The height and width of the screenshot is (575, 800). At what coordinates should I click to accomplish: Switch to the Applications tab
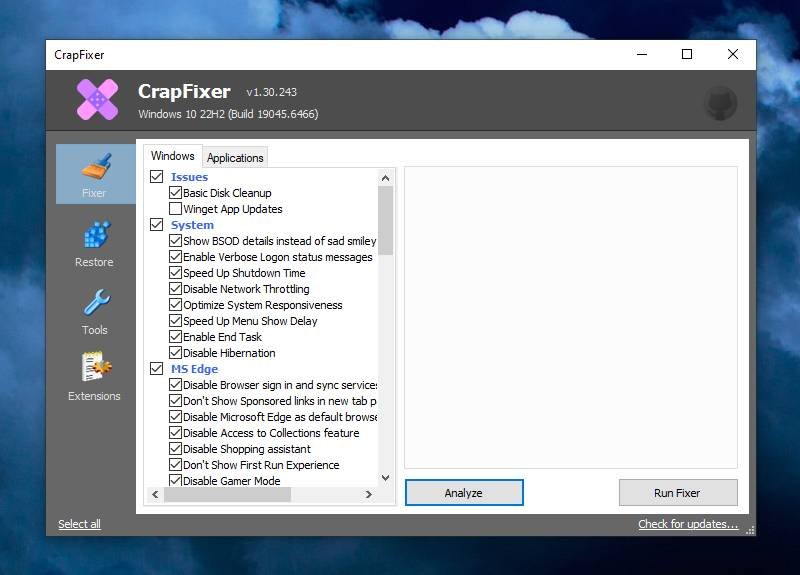pyautogui.click(x=235, y=158)
